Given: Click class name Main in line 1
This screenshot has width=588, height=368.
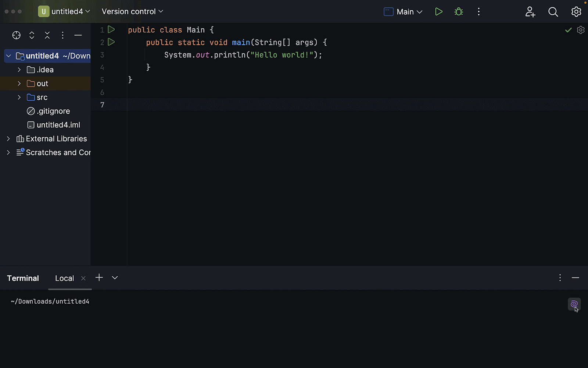Looking at the screenshot, I should click(196, 30).
